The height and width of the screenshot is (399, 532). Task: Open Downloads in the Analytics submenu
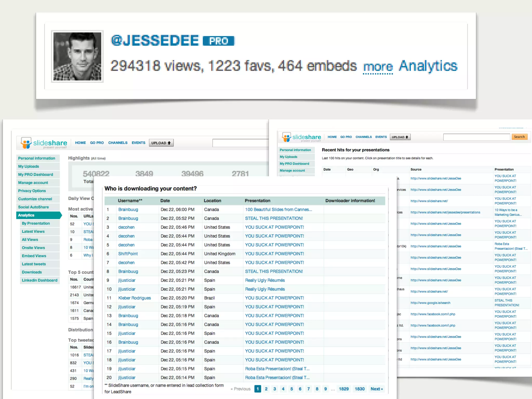click(x=32, y=272)
